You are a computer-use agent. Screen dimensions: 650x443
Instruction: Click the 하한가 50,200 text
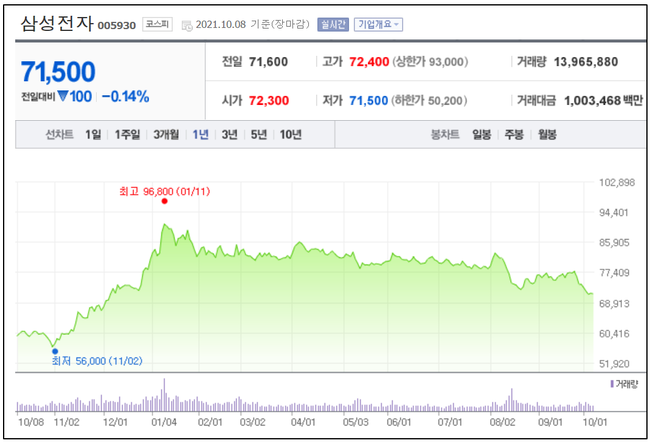tap(429, 101)
